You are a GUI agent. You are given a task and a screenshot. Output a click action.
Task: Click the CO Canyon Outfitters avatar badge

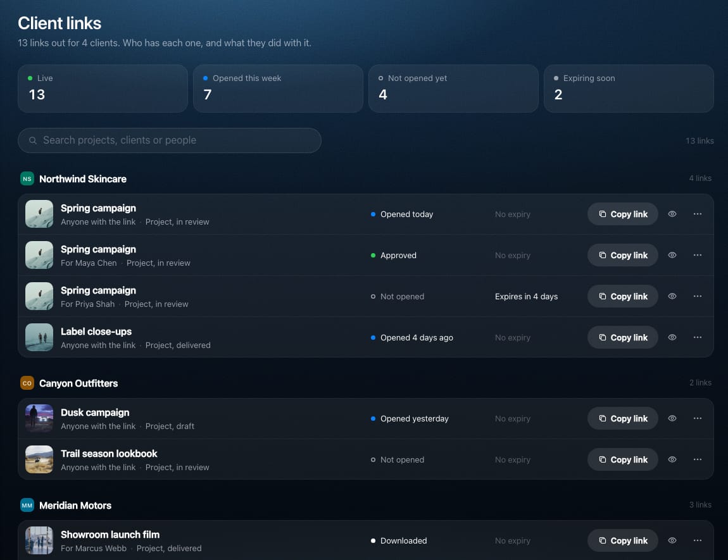27,383
